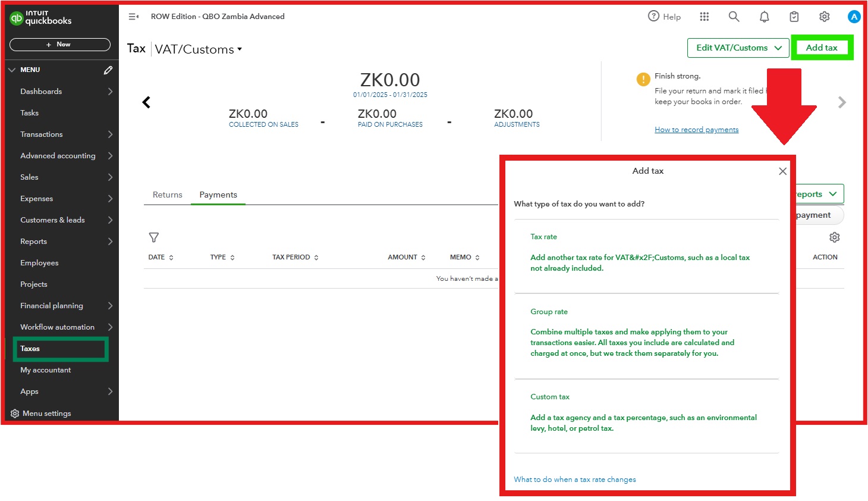Expand Financial planning menu
The height and width of the screenshot is (501, 868).
[x=111, y=306]
